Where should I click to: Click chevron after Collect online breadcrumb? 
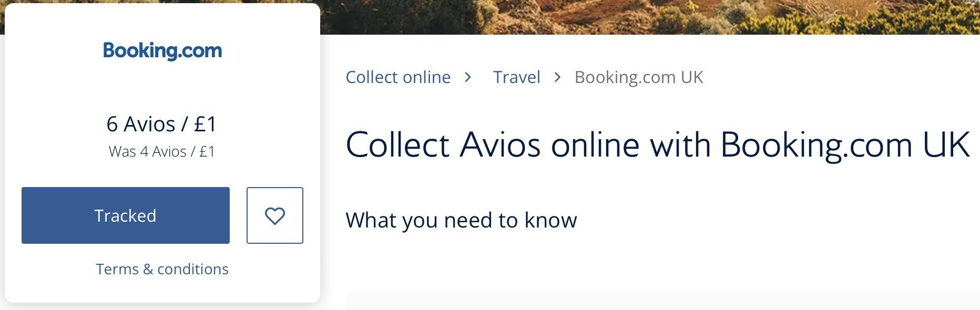click(468, 78)
